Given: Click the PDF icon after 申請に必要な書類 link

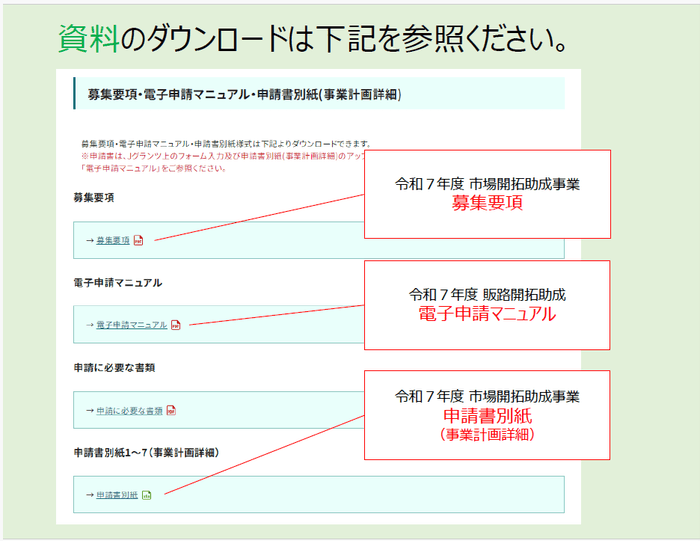Looking at the screenshot, I should 171,410.
